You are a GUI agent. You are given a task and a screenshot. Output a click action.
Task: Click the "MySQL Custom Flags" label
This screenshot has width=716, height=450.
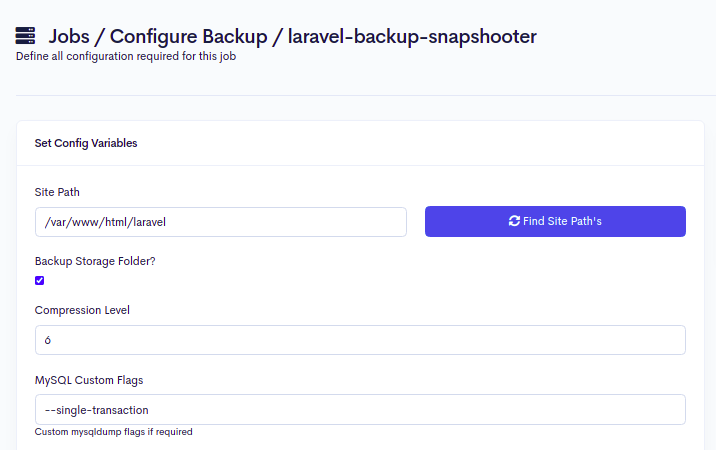(90, 379)
